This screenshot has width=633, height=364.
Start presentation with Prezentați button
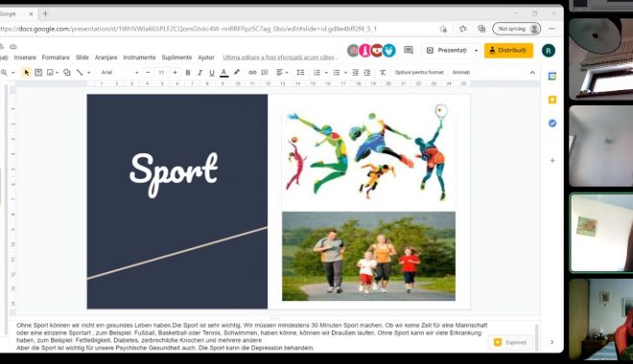click(x=447, y=51)
